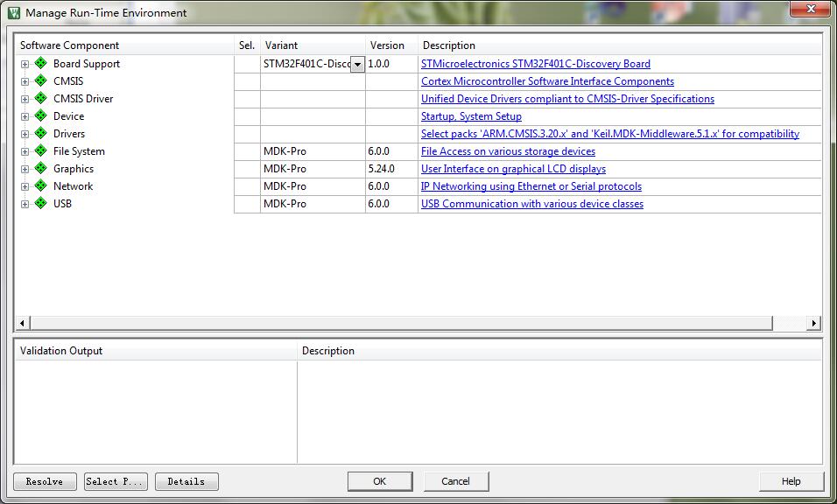Click the Sel. cell of the USB row
Image resolution: width=837 pixels, height=504 pixels.
click(x=247, y=204)
